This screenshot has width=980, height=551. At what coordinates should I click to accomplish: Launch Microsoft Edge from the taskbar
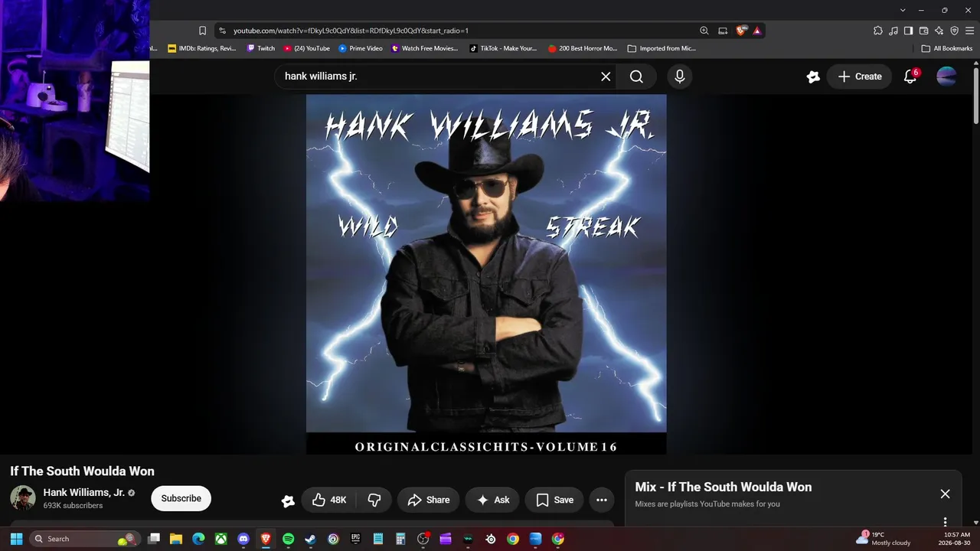tap(198, 539)
